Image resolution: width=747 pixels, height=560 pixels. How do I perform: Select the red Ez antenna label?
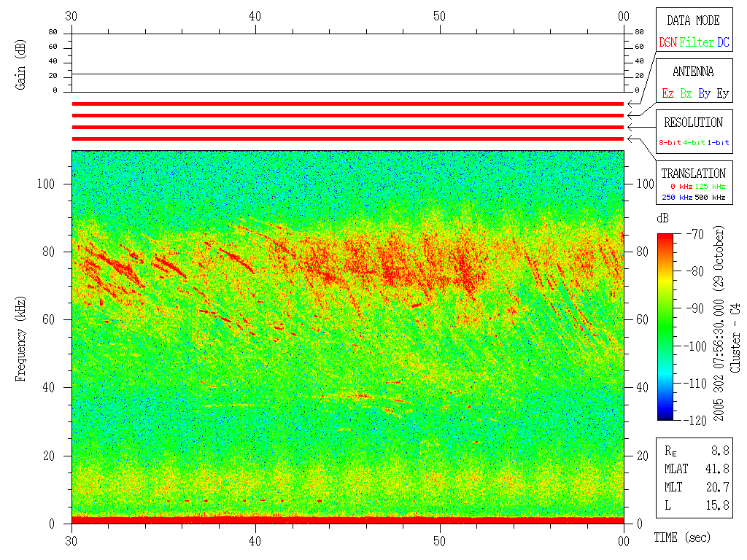[x=667, y=94]
